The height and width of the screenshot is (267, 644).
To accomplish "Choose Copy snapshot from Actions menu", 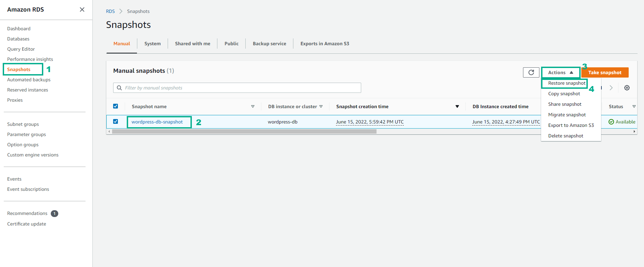I will coord(564,94).
